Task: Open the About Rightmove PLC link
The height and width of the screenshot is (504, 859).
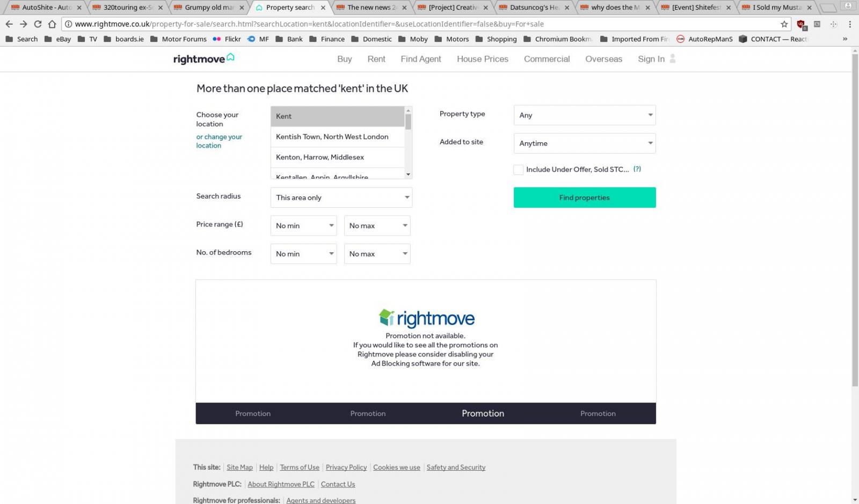Action: pos(281,484)
